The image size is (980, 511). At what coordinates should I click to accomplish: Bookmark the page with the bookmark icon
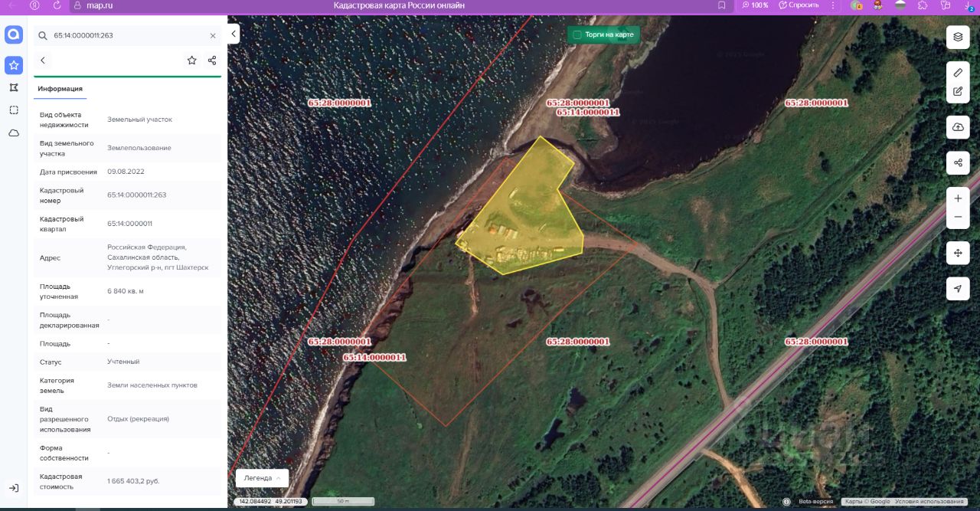[x=722, y=5]
